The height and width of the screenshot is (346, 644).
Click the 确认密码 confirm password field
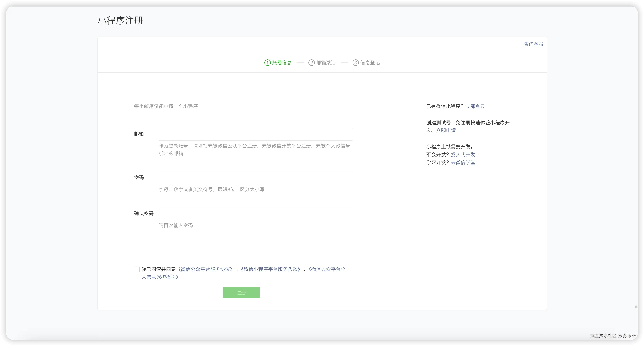click(255, 214)
